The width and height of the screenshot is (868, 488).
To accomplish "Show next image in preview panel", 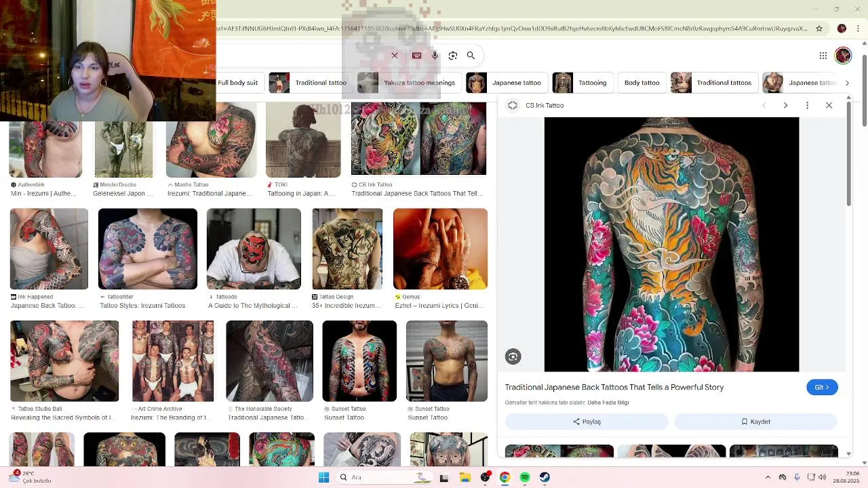I will click(785, 105).
